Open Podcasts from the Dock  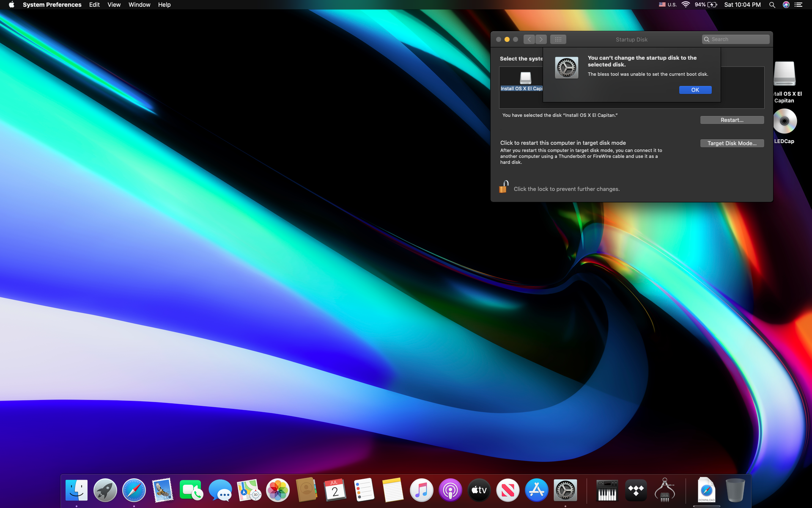pyautogui.click(x=450, y=490)
